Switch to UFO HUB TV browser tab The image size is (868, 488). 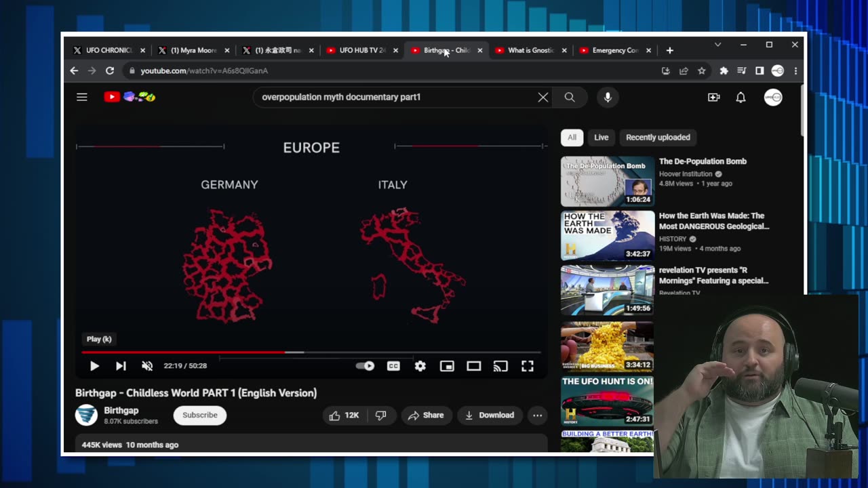pos(361,50)
